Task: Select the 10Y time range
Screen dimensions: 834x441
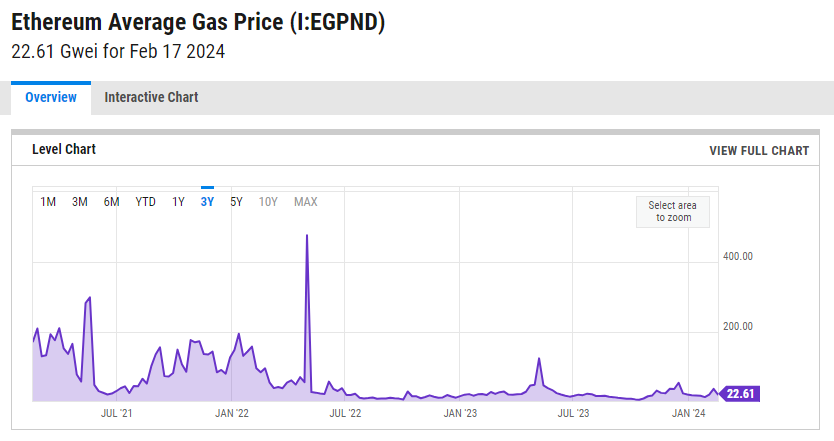Action: (x=268, y=202)
